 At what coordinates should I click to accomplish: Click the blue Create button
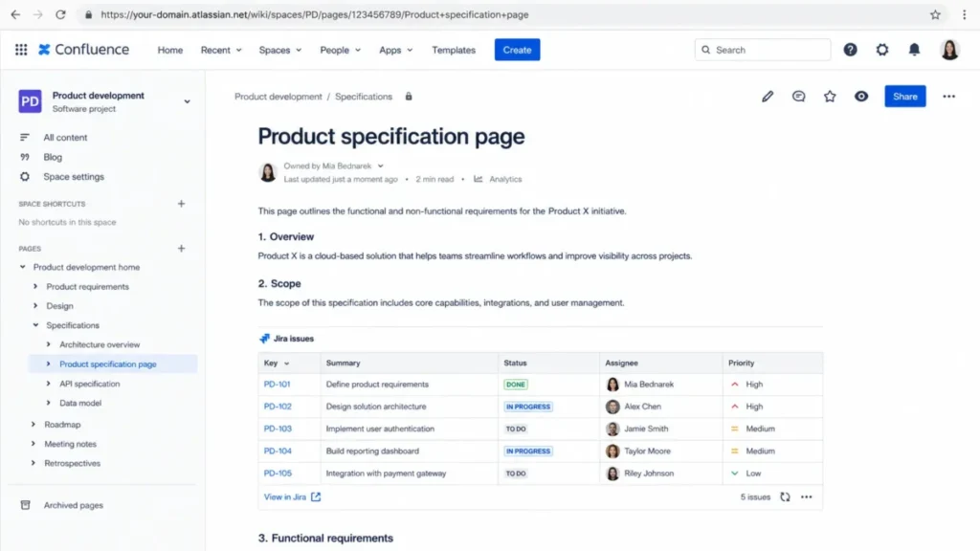point(517,50)
